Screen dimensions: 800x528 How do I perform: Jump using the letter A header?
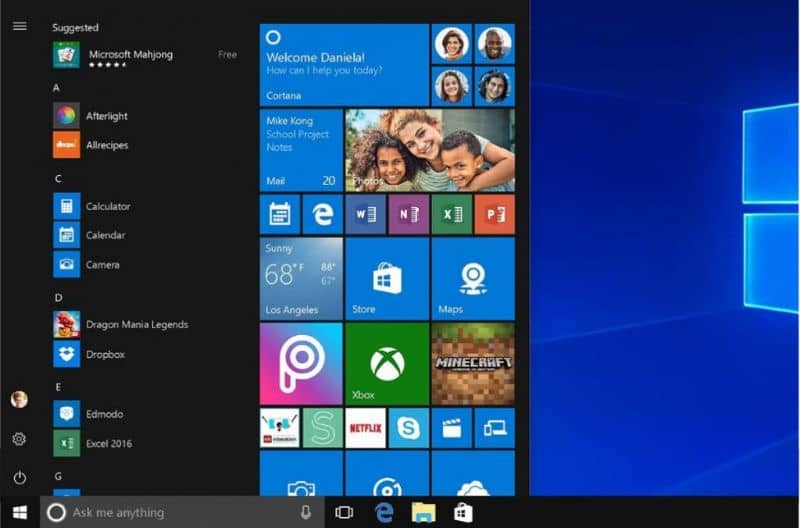pos(56,88)
